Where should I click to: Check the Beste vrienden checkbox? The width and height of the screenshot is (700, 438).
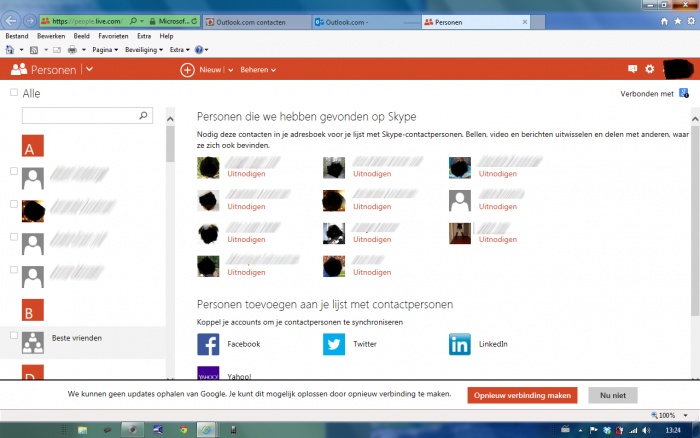point(14,335)
